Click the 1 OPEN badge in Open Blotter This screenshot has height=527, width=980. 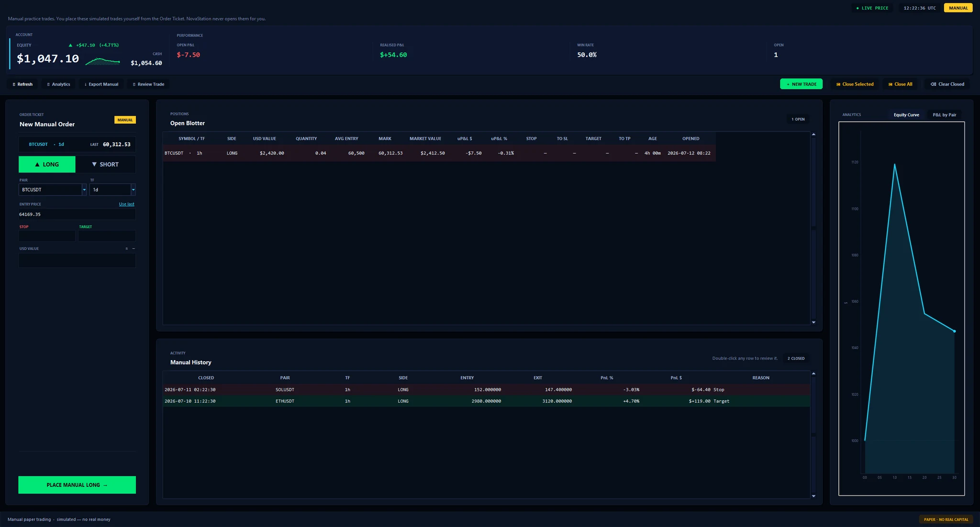[x=798, y=119]
